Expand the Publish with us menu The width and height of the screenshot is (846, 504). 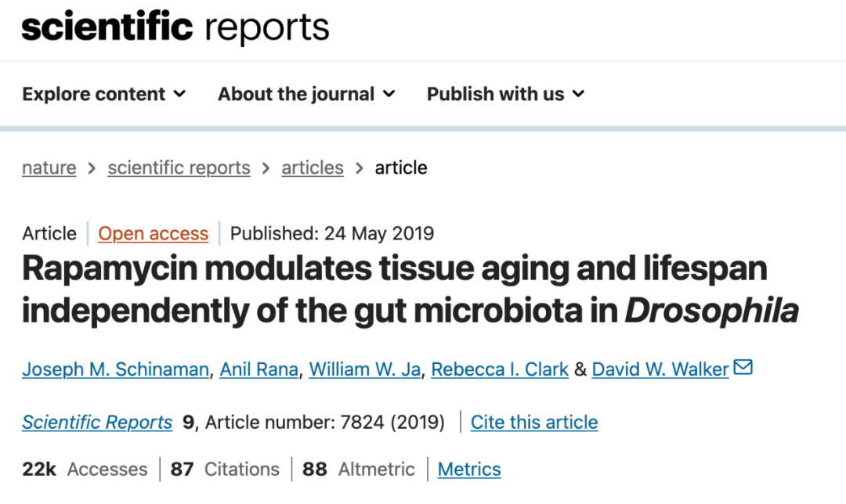coord(505,94)
